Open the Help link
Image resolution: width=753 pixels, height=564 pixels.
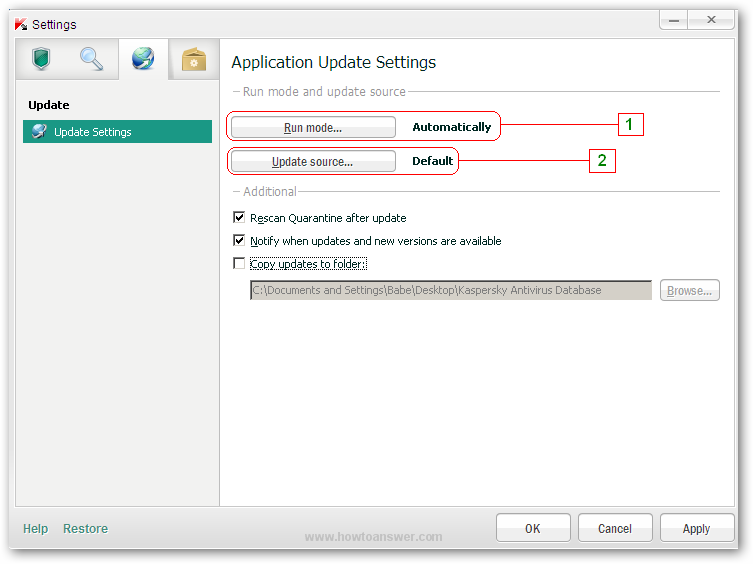(36, 528)
